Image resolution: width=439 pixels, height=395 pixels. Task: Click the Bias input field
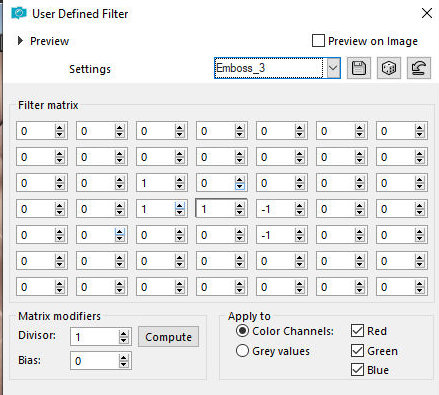tap(95, 361)
